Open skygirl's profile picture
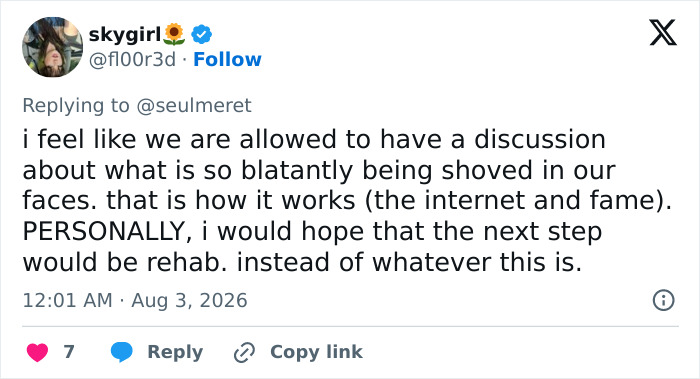Viewport: 700px width, 379px height. coord(53,47)
